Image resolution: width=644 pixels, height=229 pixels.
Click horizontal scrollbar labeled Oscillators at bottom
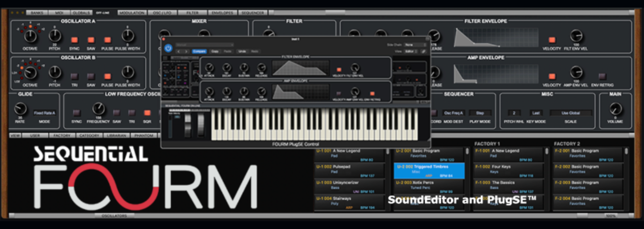coord(114,216)
